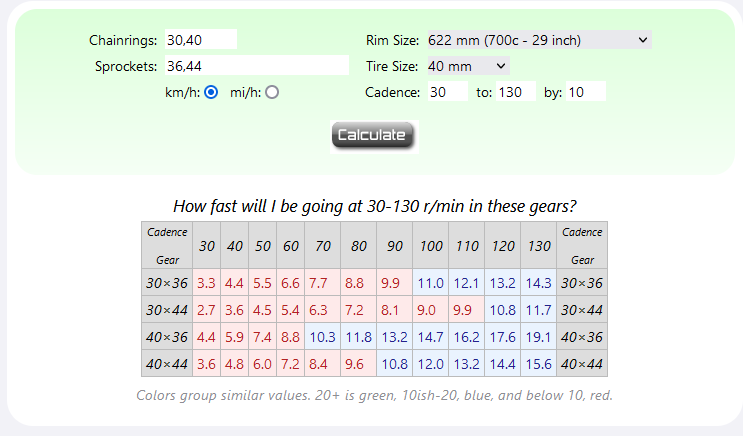Click the 70 cadence column header

[323, 246]
